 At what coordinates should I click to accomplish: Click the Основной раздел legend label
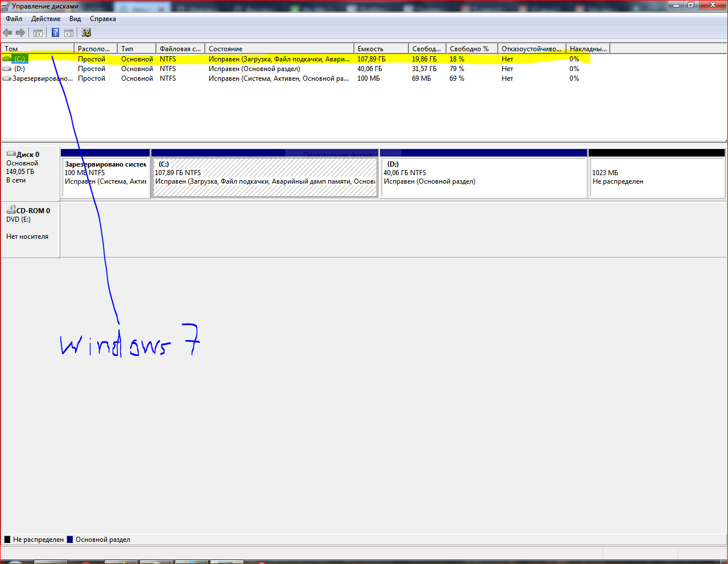(x=103, y=540)
